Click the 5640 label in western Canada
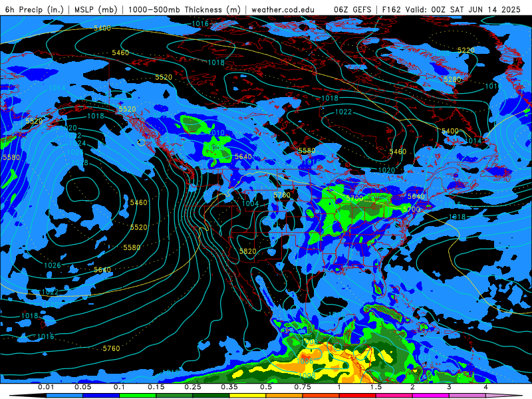The image size is (532, 399). (x=243, y=156)
